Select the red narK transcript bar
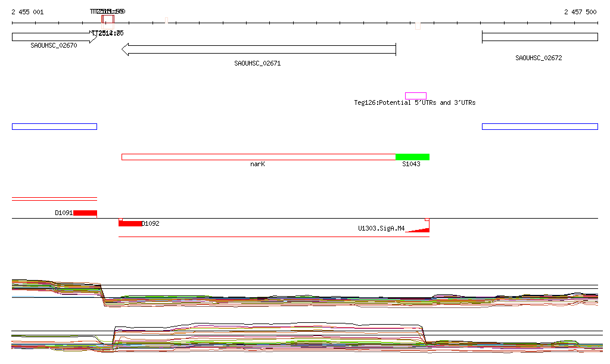This screenshot has height=364, width=610. point(258,157)
